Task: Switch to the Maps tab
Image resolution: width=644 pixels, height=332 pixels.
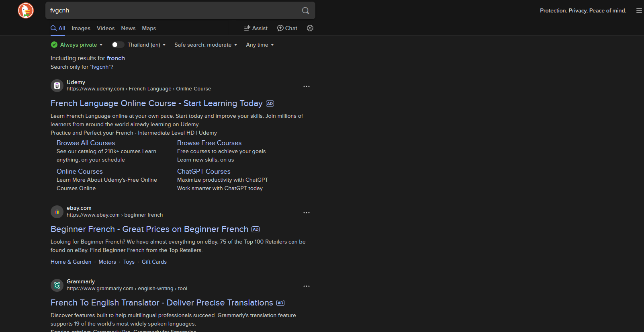Action: point(149,28)
